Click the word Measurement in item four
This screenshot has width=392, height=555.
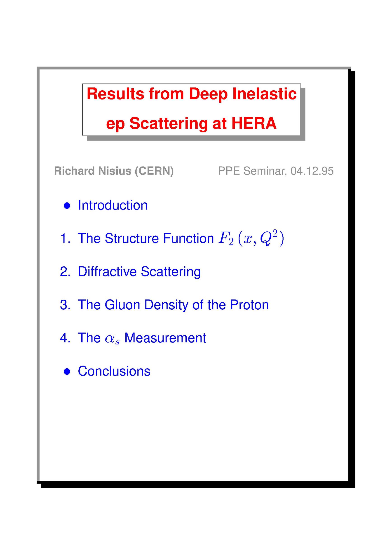pos(165,338)
